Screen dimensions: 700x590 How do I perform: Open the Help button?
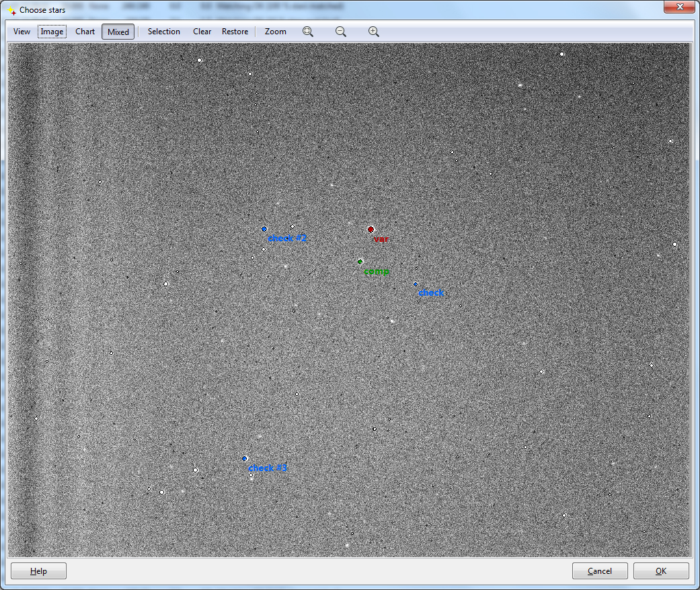pyautogui.click(x=38, y=571)
